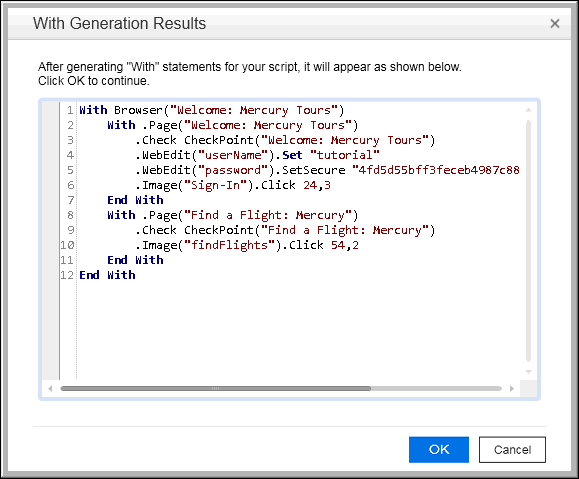Viewport: 579px width, 479px height.
Task: Click the vertical scrollbar down arrow
Action: pyautogui.click(x=528, y=372)
